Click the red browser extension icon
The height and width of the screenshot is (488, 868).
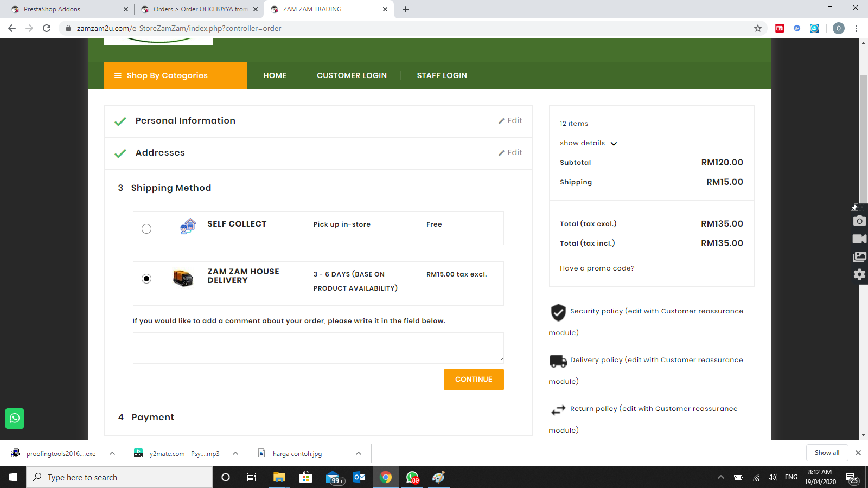click(780, 28)
